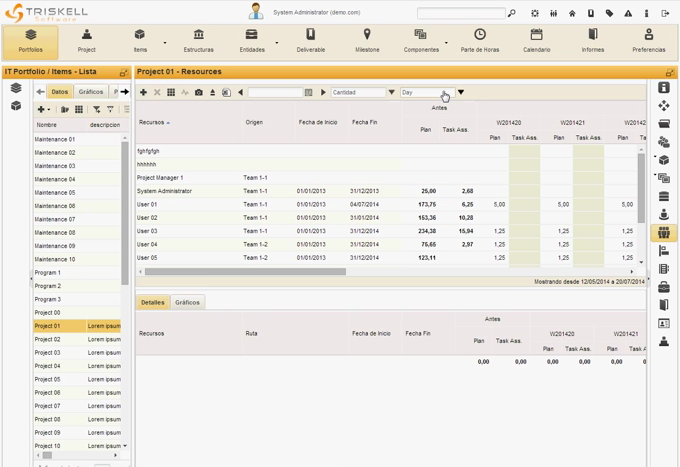Select the Maintenance 05 row
Image resolution: width=680 pixels, height=467 pixels.
click(x=78, y=193)
